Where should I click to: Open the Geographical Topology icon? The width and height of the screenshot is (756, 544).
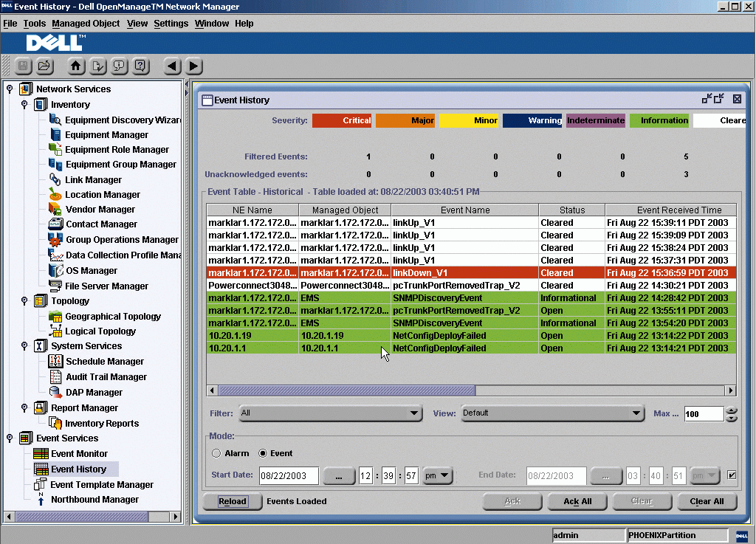55,316
